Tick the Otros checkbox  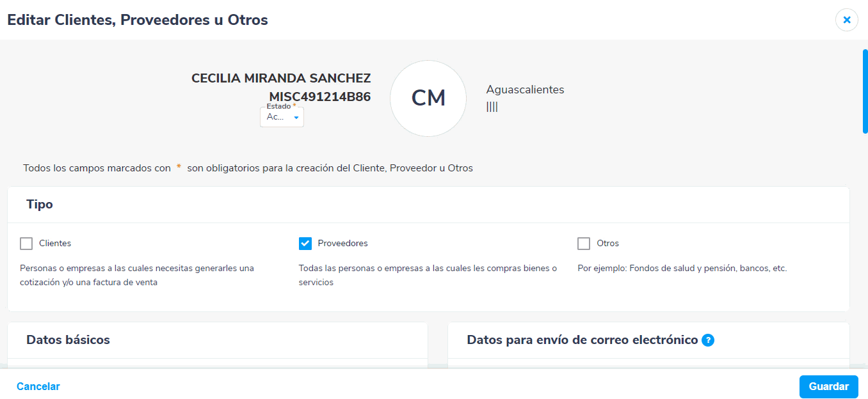584,244
